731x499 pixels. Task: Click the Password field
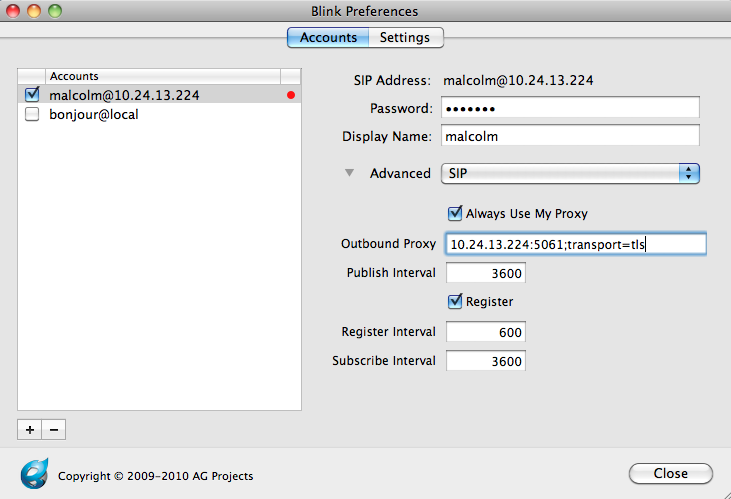click(x=569, y=108)
